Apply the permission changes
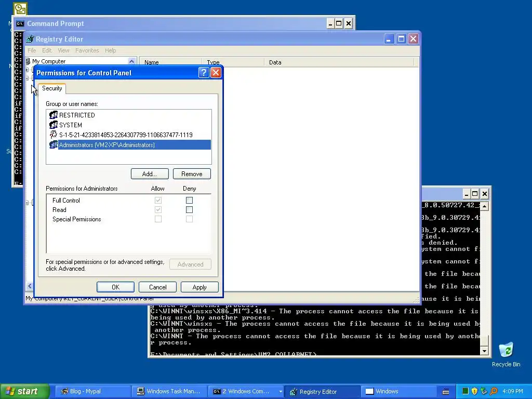Screen dimensions: 532x399 tap(199, 287)
